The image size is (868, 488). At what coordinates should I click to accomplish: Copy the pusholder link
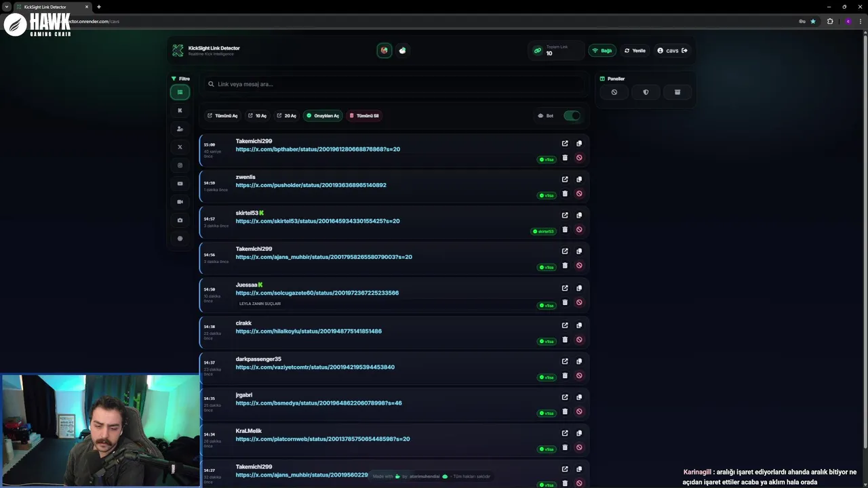tap(579, 180)
